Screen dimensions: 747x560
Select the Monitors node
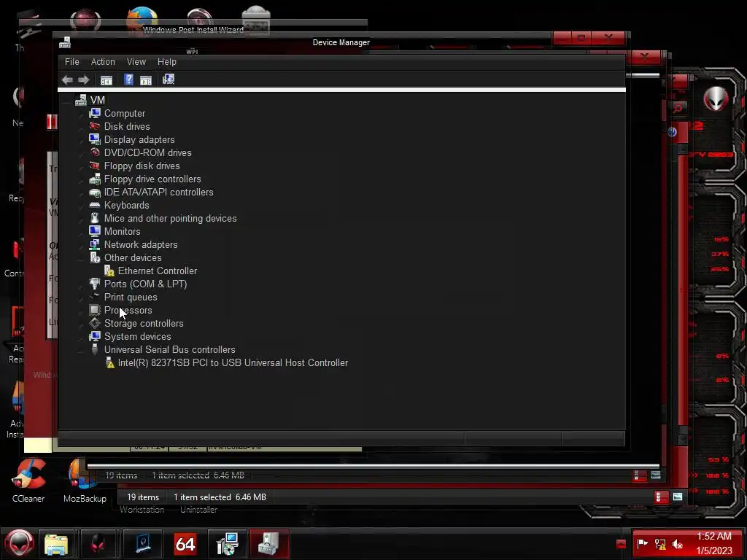point(123,231)
